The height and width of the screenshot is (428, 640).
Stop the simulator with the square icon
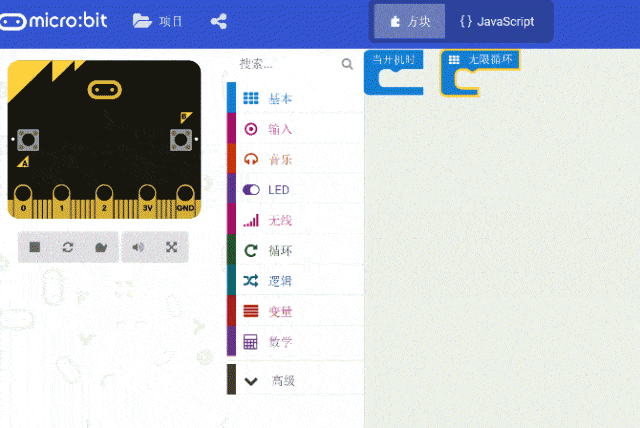click(35, 247)
